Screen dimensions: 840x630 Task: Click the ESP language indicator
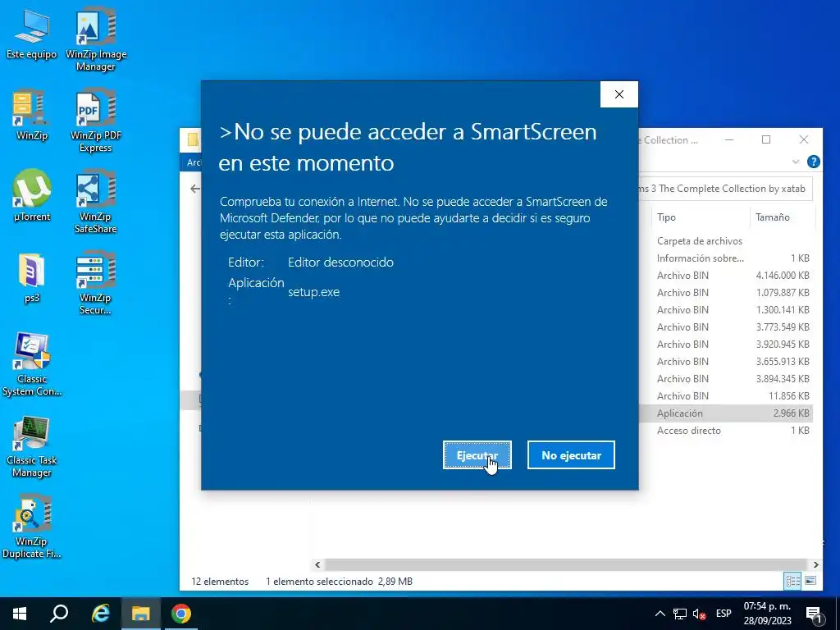724,614
